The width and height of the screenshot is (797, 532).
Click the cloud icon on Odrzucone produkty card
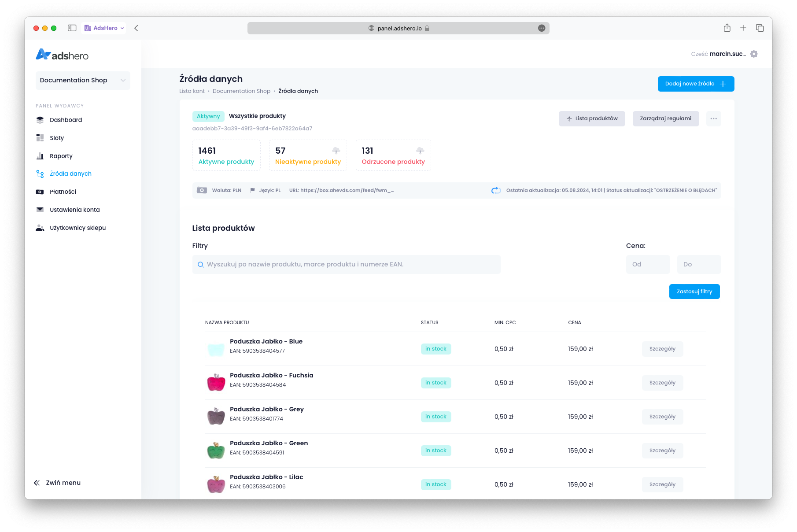click(420, 151)
